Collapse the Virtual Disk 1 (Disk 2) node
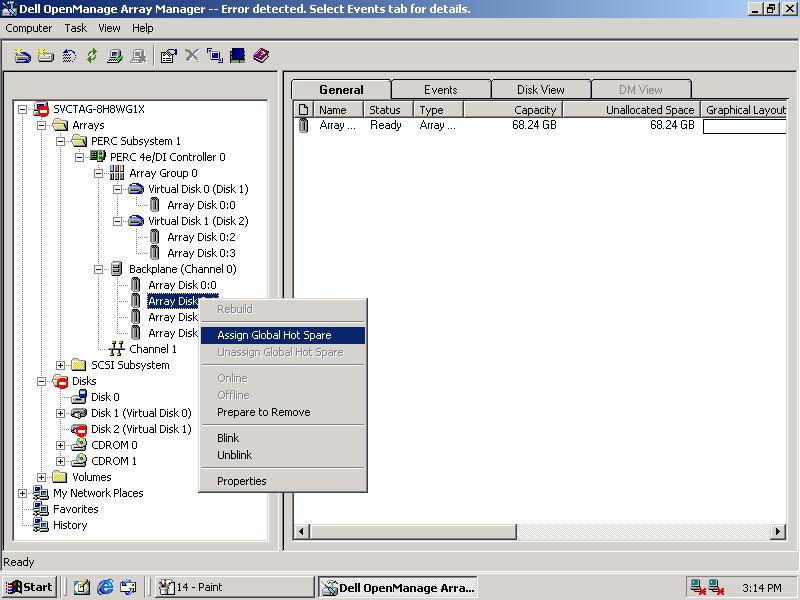This screenshot has width=800, height=600. (117, 221)
